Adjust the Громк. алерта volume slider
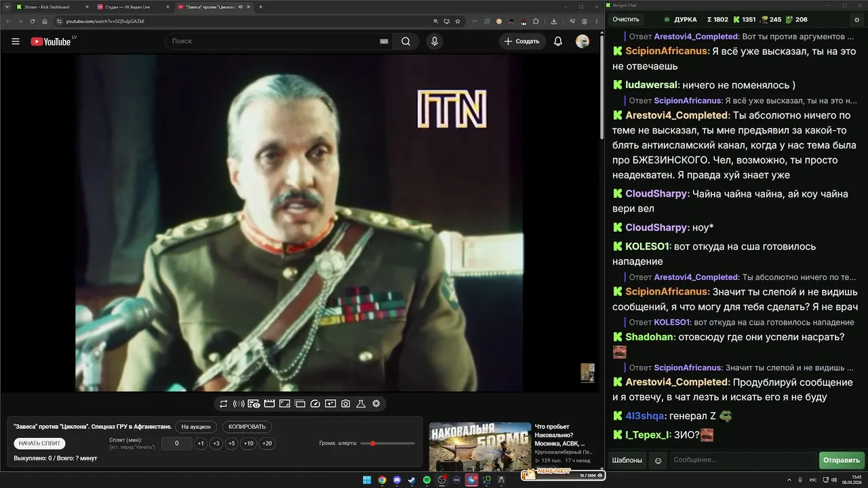This screenshot has height=488, width=868. (387, 443)
